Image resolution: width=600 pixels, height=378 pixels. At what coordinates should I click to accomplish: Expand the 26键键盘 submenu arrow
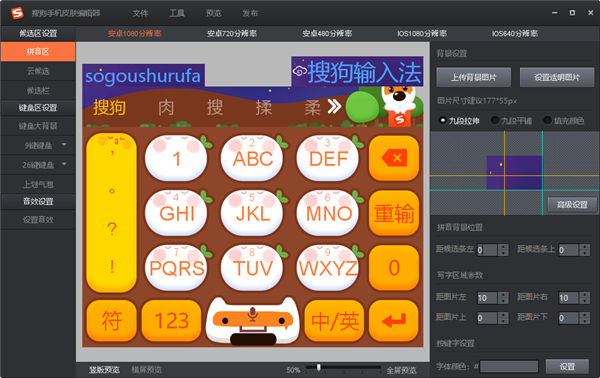[64, 164]
